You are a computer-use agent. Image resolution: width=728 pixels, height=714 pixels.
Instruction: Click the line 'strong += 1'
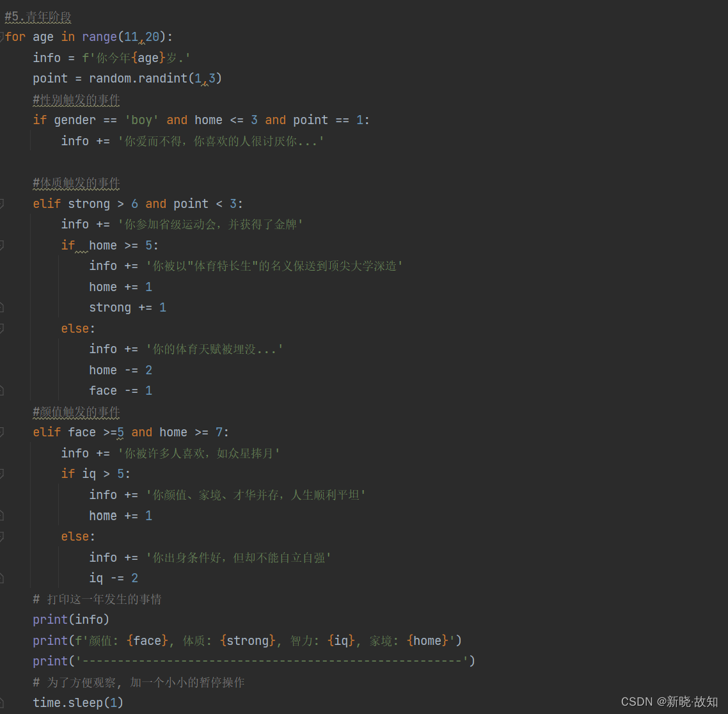point(127,307)
